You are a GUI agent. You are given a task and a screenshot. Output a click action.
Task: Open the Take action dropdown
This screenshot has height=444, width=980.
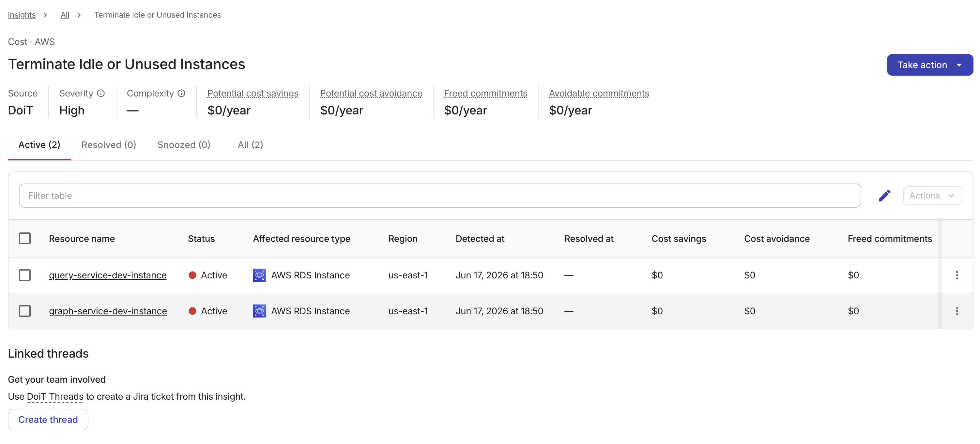(929, 65)
